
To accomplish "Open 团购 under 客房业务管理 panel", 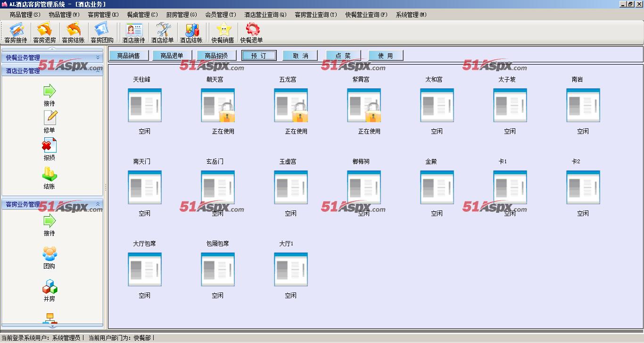I will (x=50, y=255).
